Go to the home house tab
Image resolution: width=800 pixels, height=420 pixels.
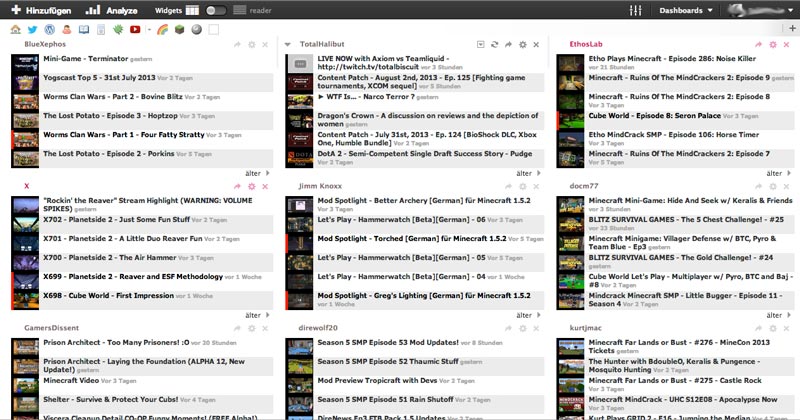point(15,30)
